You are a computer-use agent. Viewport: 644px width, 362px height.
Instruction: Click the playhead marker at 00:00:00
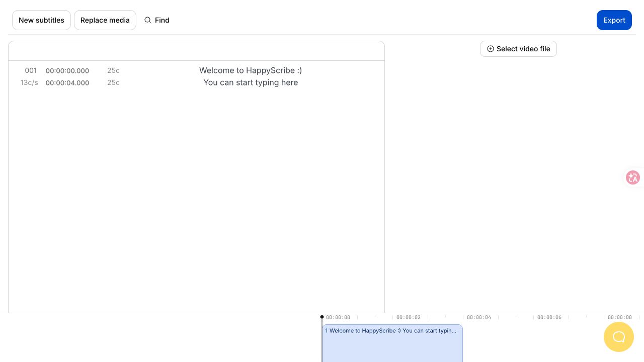tap(322, 317)
